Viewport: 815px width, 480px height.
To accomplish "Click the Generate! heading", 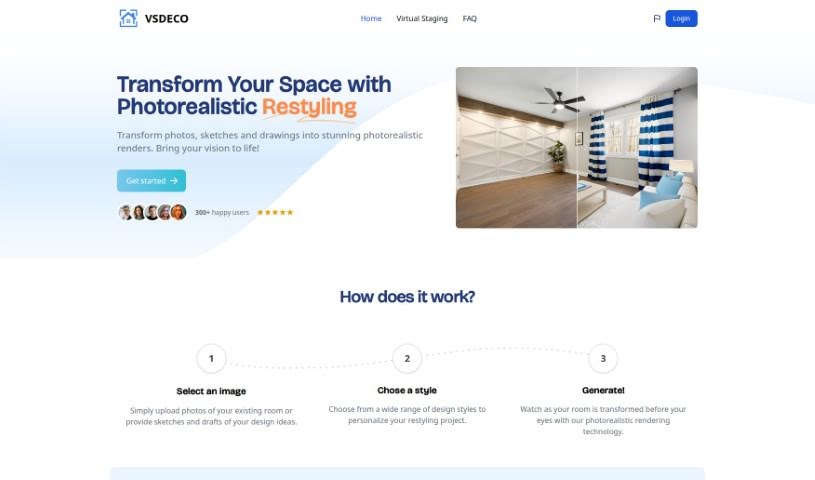I will tap(603, 390).
